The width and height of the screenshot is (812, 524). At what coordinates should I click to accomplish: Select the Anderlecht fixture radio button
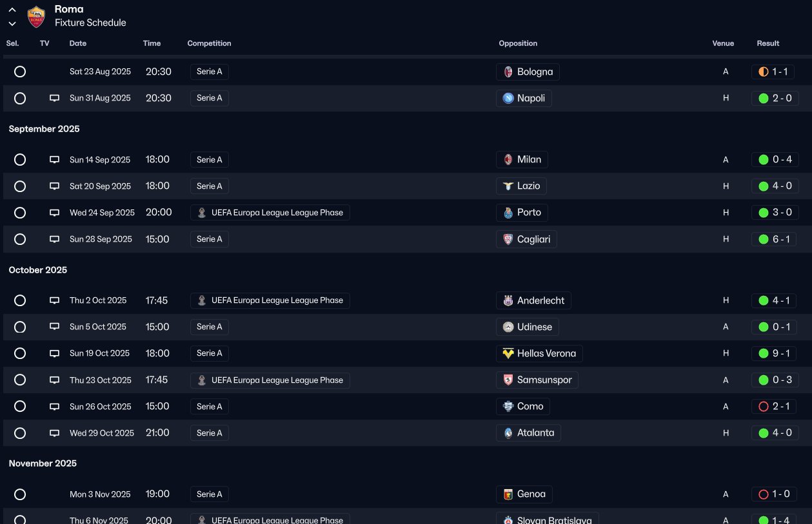tap(20, 300)
